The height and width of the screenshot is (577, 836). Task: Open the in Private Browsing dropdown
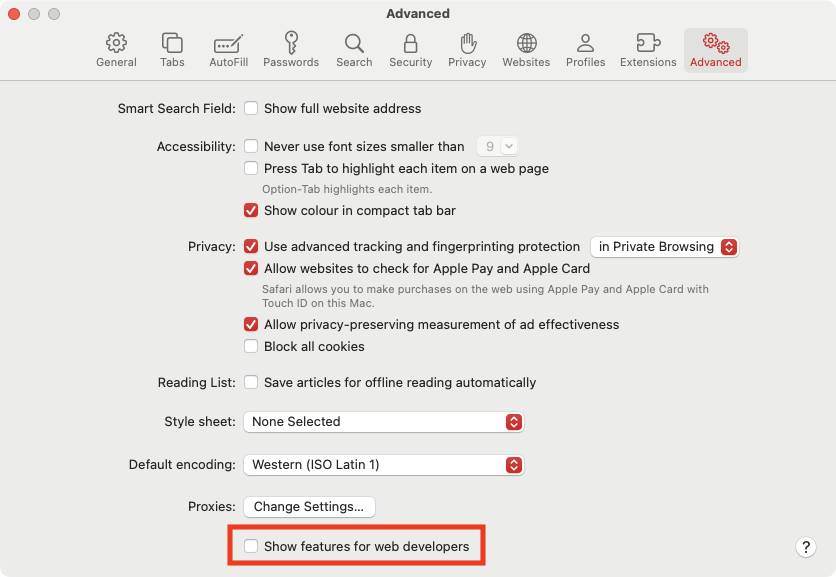click(x=664, y=247)
